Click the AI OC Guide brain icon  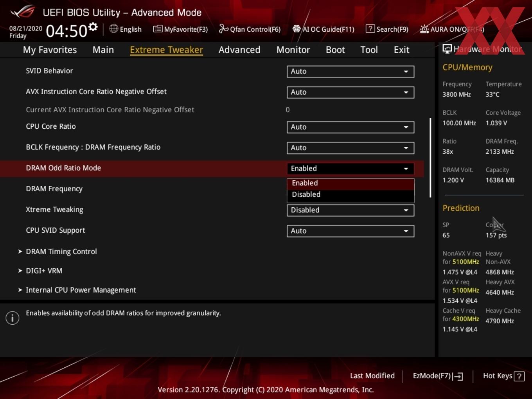297,29
